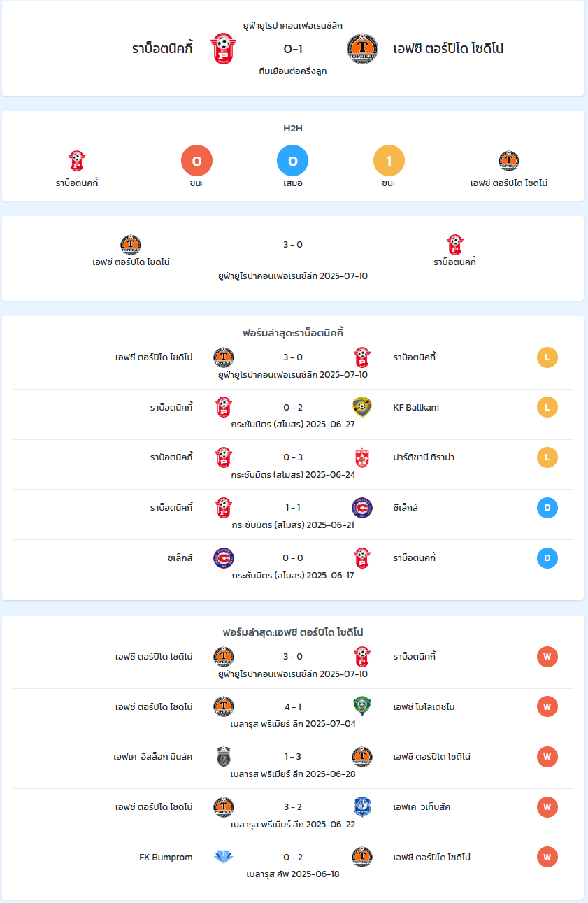Click the Rabotnicki logo in the match header

pyautogui.click(x=223, y=49)
